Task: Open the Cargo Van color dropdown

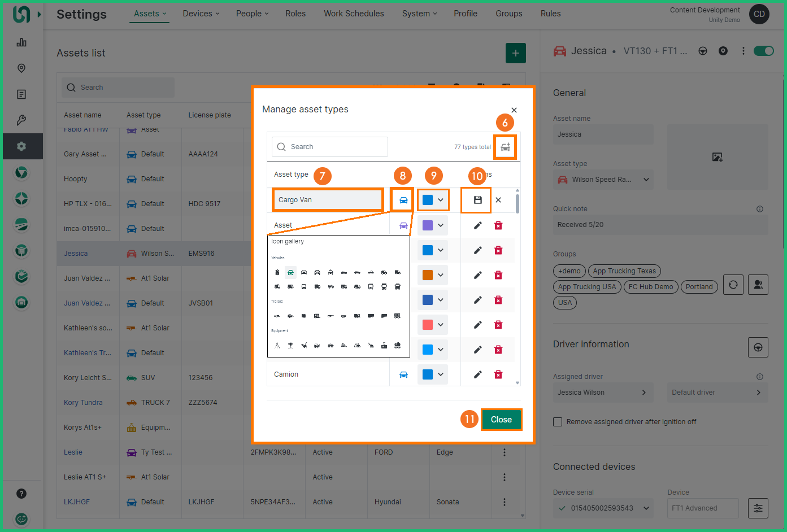Action: click(433, 200)
